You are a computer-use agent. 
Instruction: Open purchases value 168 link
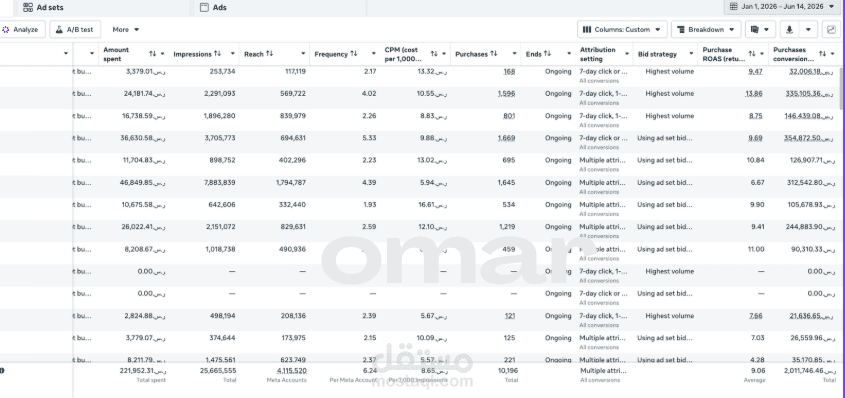[x=509, y=72]
